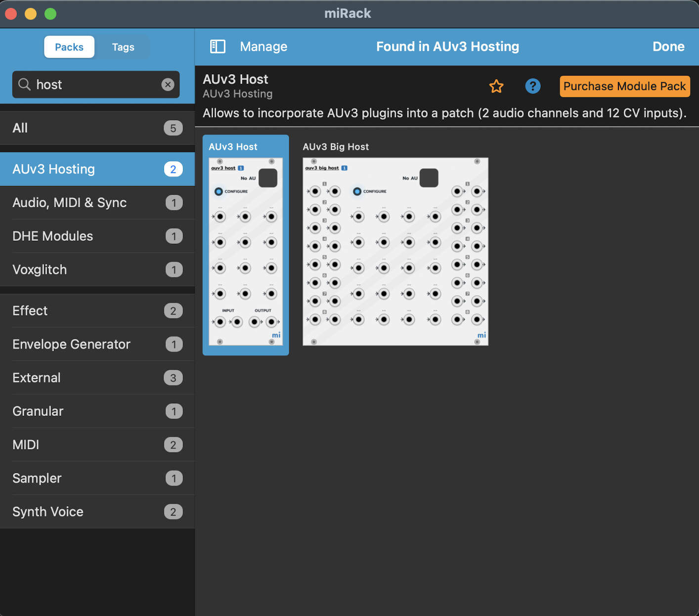699x616 pixels.
Task: Click the AUv3 Host description text
Action: [x=444, y=113]
